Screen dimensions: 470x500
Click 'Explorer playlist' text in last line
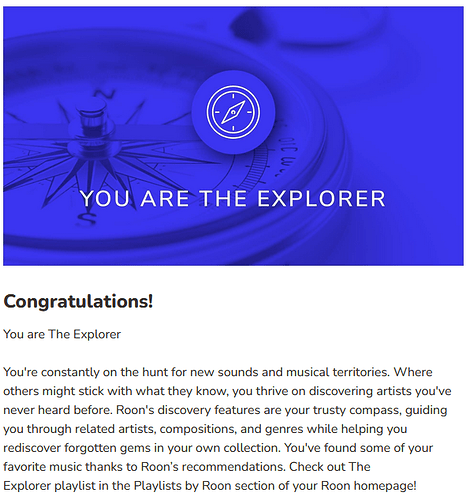tap(49, 486)
